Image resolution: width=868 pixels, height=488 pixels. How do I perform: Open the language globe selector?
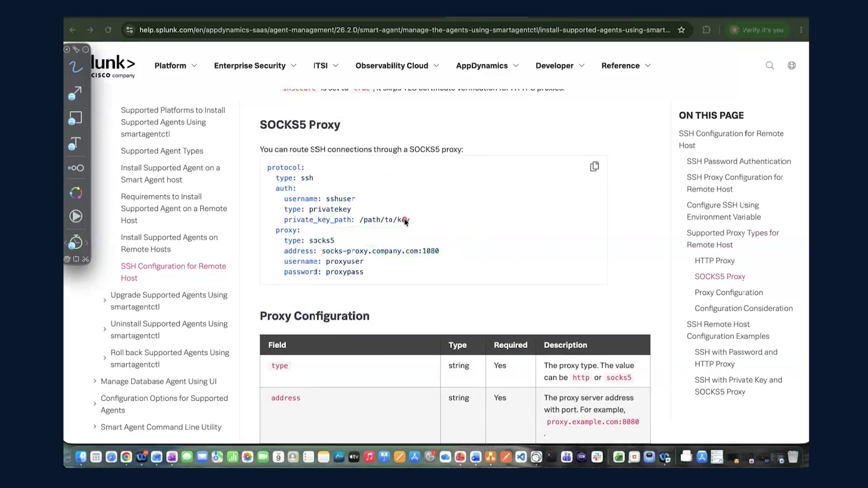[x=792, y=66]
